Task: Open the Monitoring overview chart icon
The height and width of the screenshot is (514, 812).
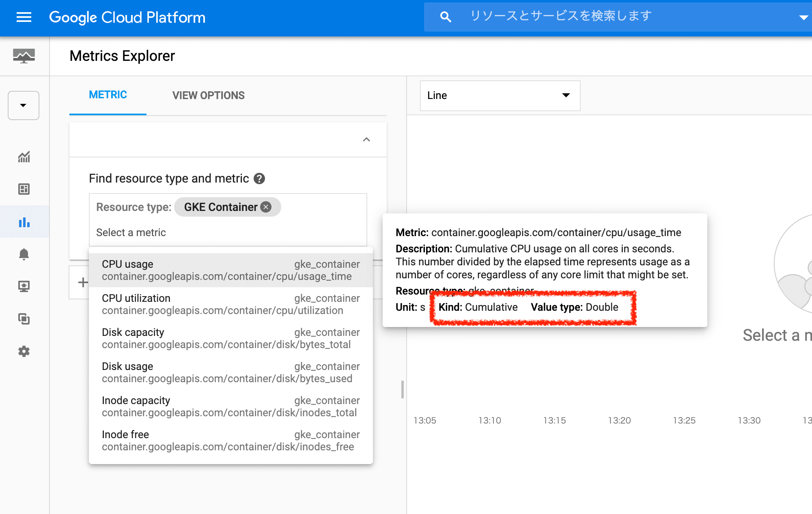Action: point(24,157)
